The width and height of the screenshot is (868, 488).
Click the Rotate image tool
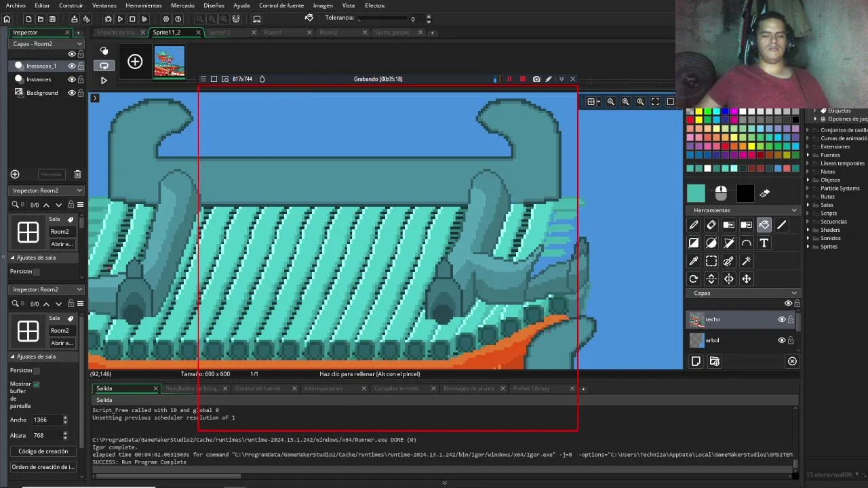pos(694,279)
